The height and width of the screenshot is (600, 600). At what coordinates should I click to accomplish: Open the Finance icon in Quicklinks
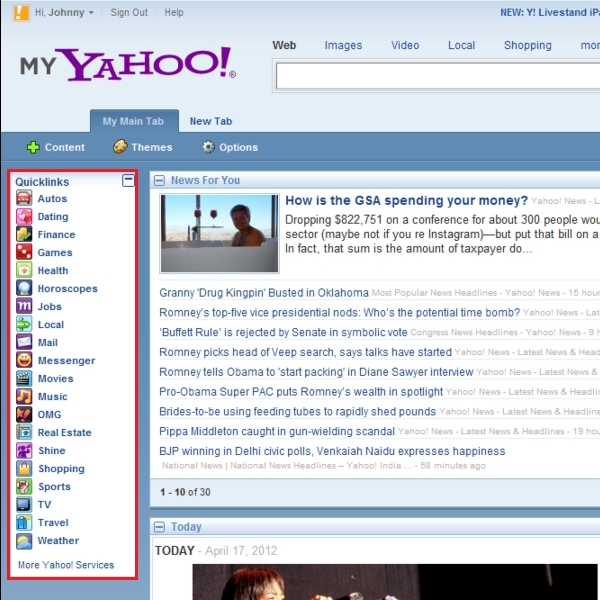[x=24, y=234]
